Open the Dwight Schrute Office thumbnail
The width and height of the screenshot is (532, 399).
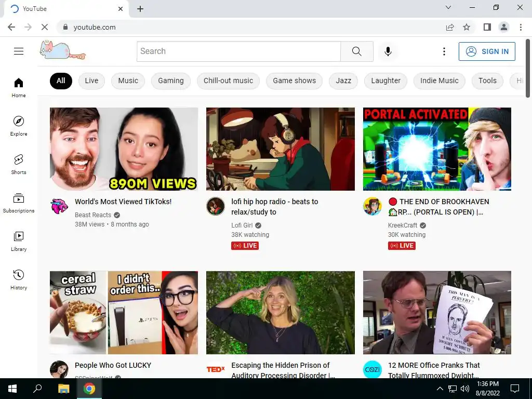point(437,312)
